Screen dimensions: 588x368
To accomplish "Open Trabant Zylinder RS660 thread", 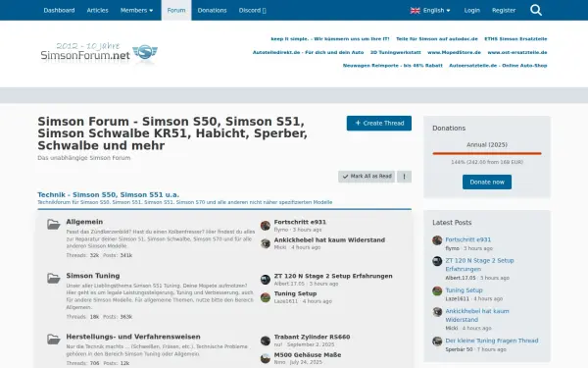I will (x=312, y=337).
